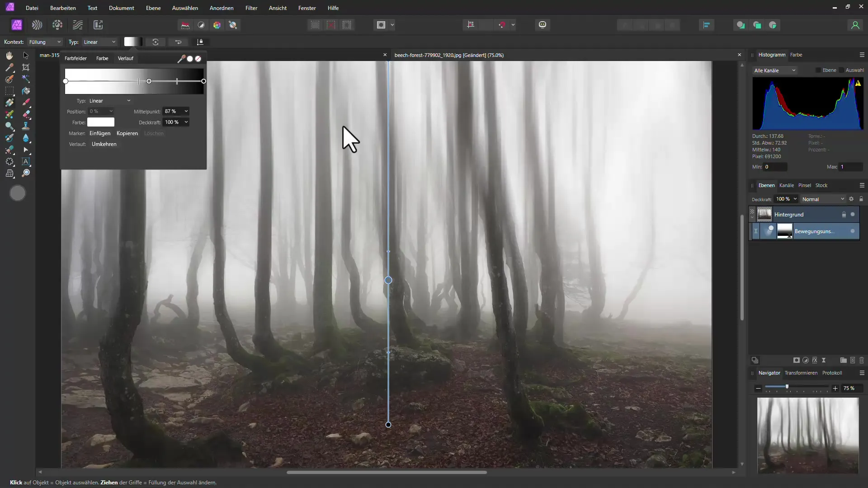Viewport: 868px width, 488px height.
Task: Enable the Verlauf Umkehren option
Action: click(104, 144)
